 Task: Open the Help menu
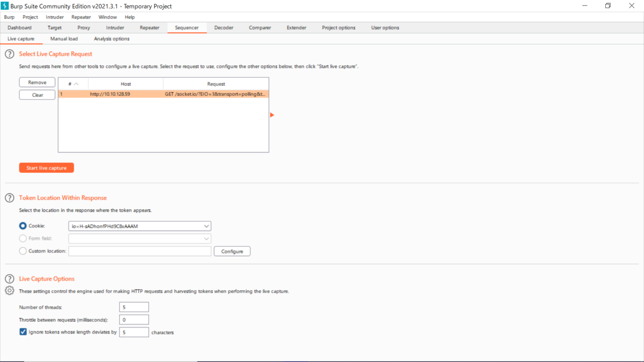[x=130, y=17]
